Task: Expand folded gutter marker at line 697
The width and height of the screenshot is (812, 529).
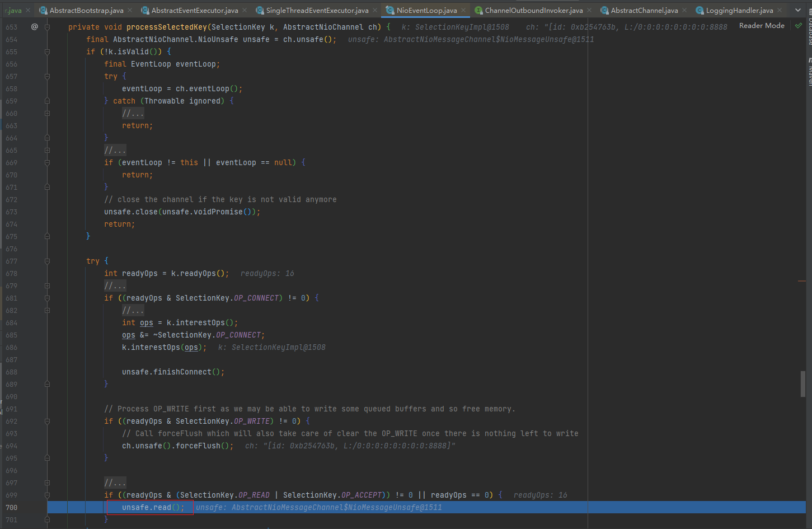Action: pyautogui.click(x=47, y=483)
